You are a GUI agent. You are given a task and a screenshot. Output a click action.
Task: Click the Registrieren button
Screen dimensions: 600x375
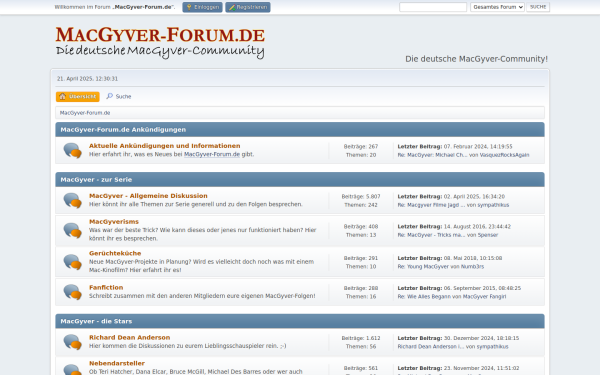click(248, 7)
